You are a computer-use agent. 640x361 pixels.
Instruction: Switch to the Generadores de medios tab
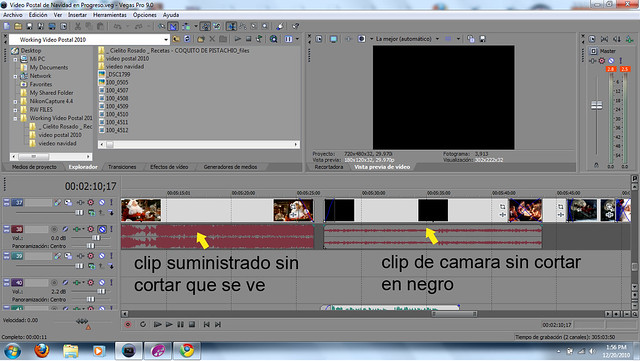tap(230, 167)
